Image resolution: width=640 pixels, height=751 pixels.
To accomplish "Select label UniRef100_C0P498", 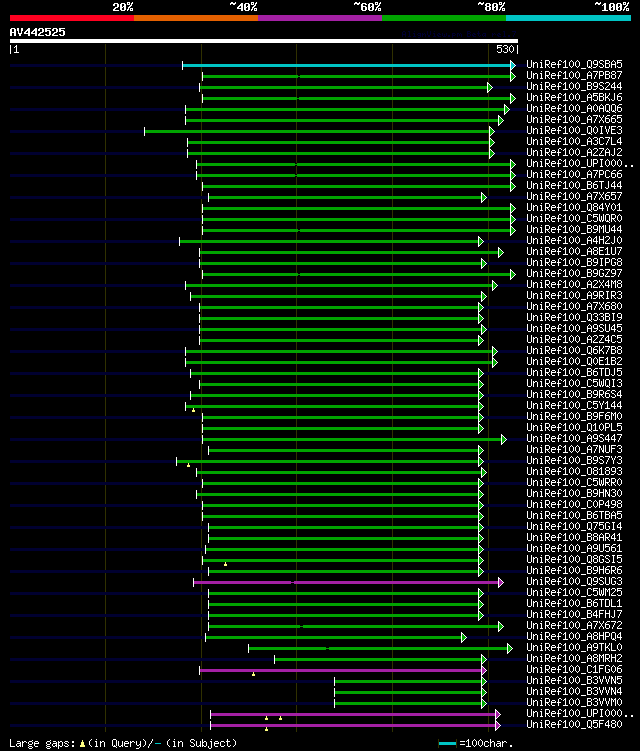I will click(x=574, y=505).
